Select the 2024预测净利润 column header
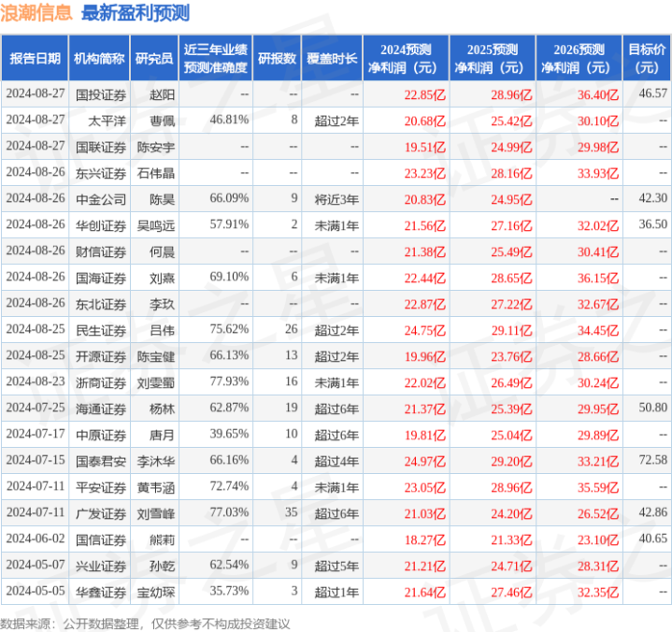 (406, 58)
